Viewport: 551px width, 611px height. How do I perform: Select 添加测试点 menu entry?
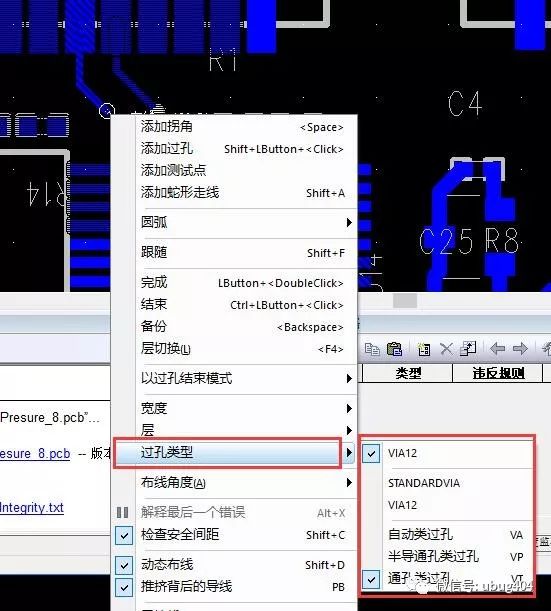pos(246,170)
